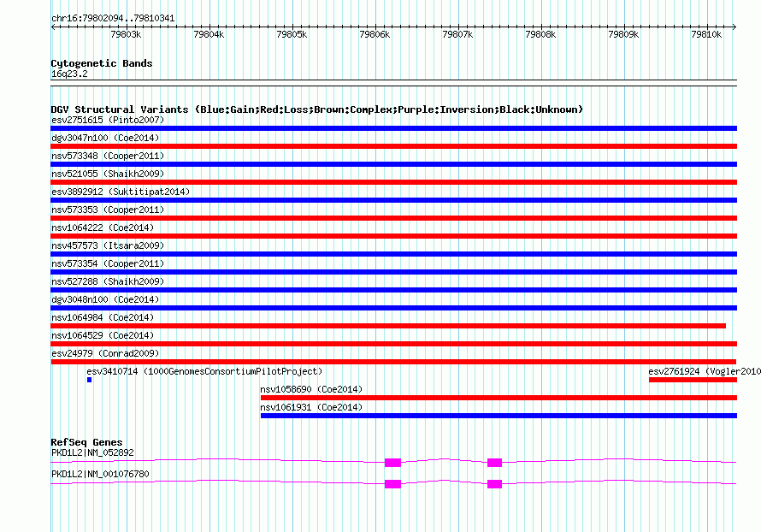Select second PKD1L2 NM_052892 exon block

494,463
